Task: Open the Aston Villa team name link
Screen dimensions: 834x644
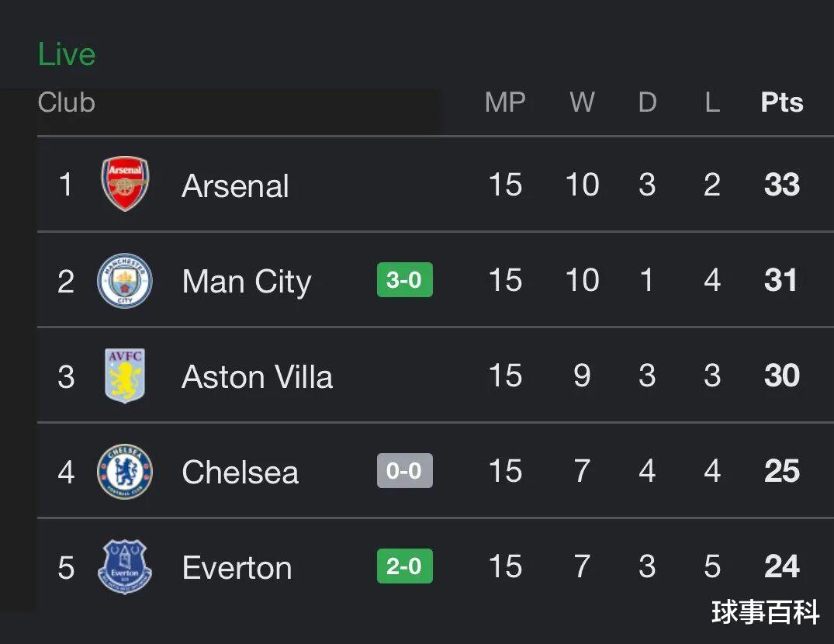Action: (x=257, y=377)
